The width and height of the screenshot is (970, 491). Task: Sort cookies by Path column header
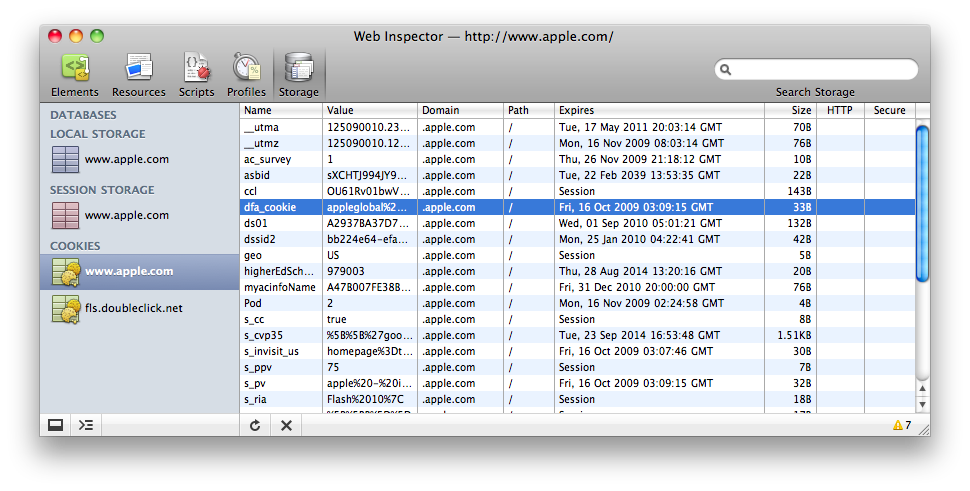tap(529, 110)
